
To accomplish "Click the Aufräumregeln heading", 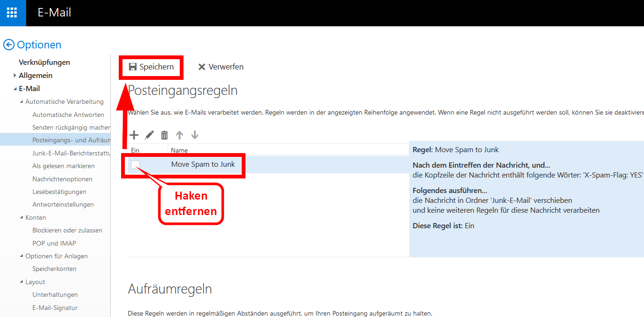I will click(170, 289).
